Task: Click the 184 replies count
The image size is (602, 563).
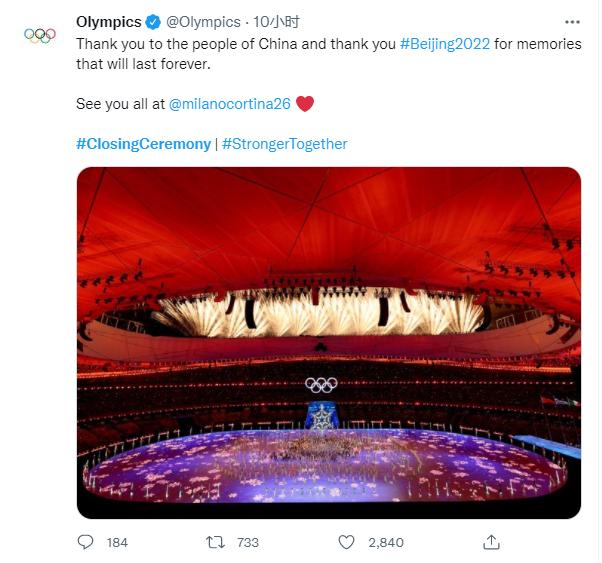Action: pos(117,542)
